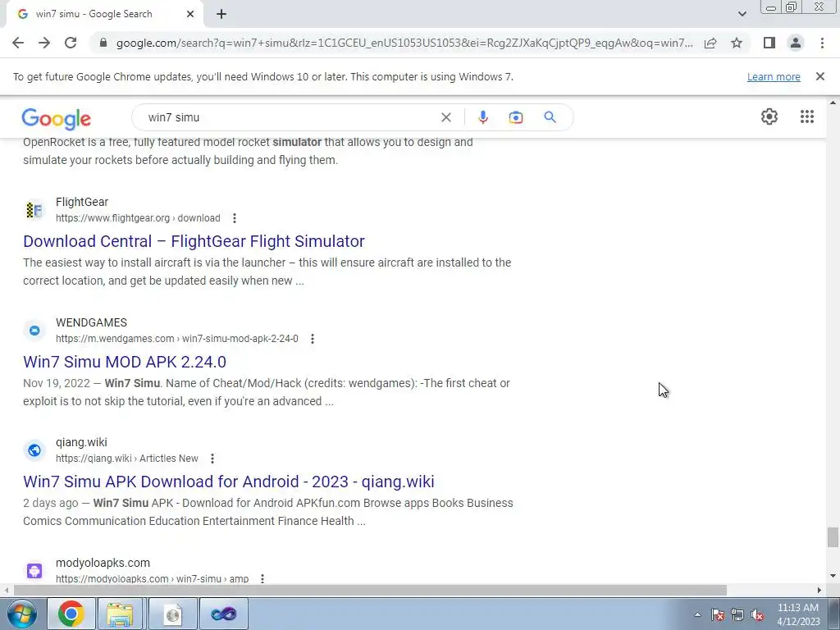840x630 pixels.
Task: Show hidden system tray icons
Action: [697, 614]
